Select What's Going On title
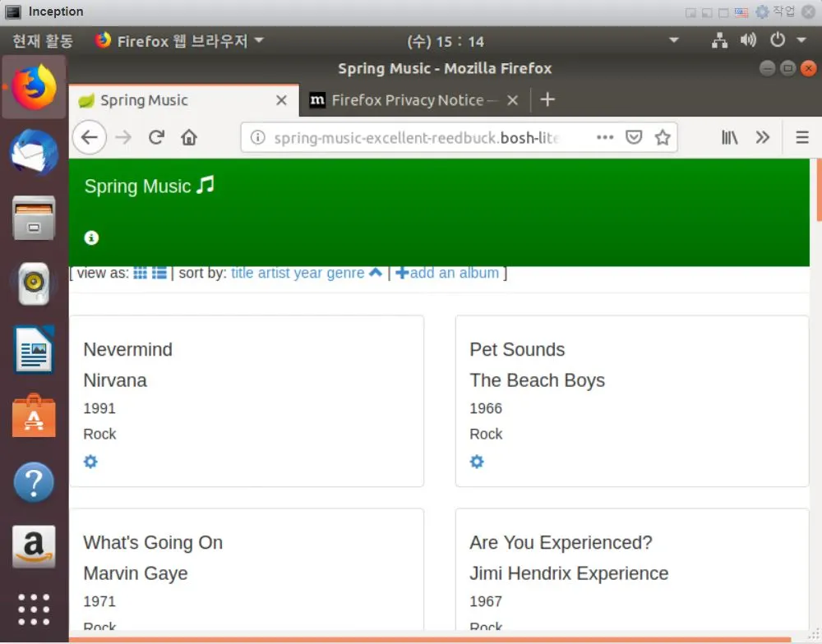Image resolution: width=822 pixels, height=644 pixels. point(153,542)
